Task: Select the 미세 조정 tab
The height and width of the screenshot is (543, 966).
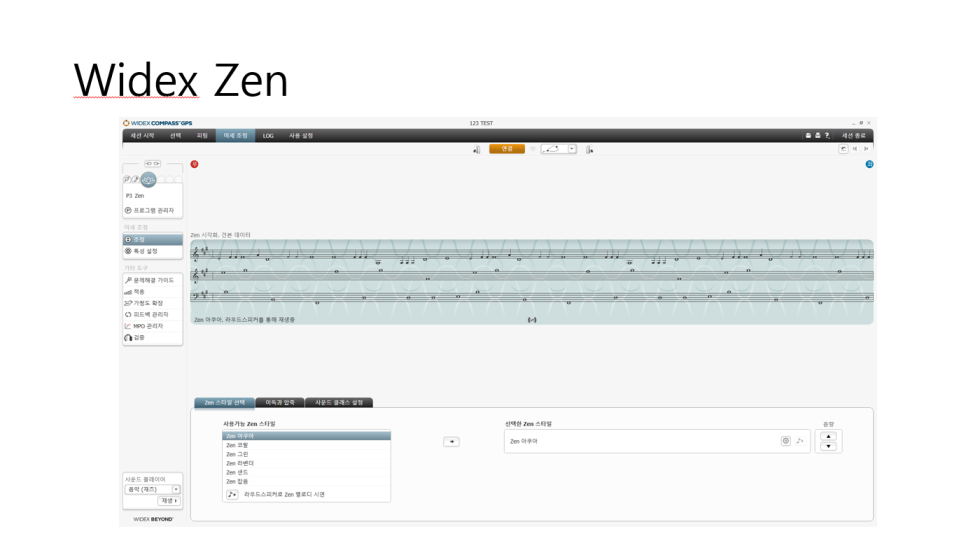Action: point(235,136)
